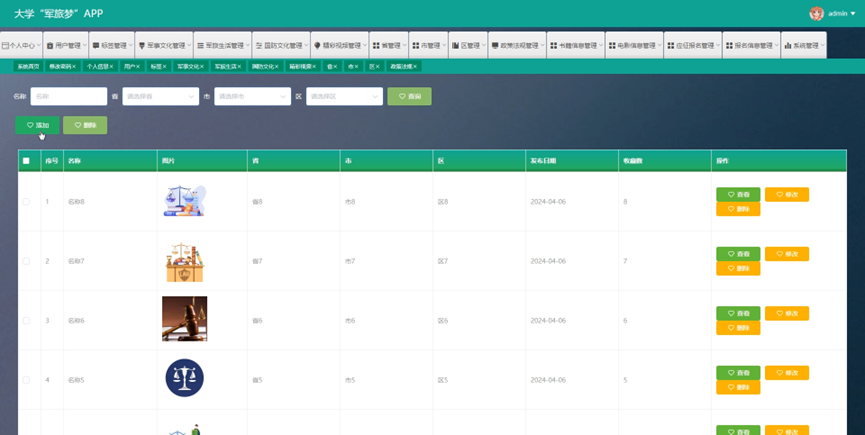Click 修改 for row 名称5
865x435 pixels.
787,373
